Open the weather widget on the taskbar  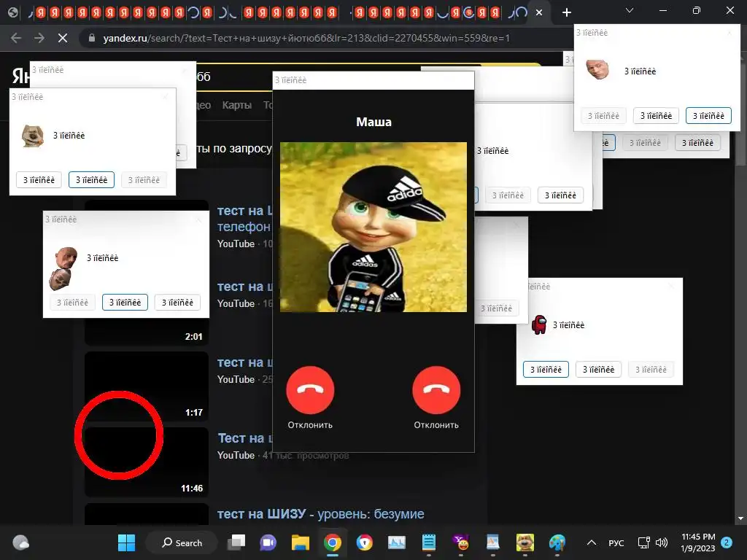(20, 542)
